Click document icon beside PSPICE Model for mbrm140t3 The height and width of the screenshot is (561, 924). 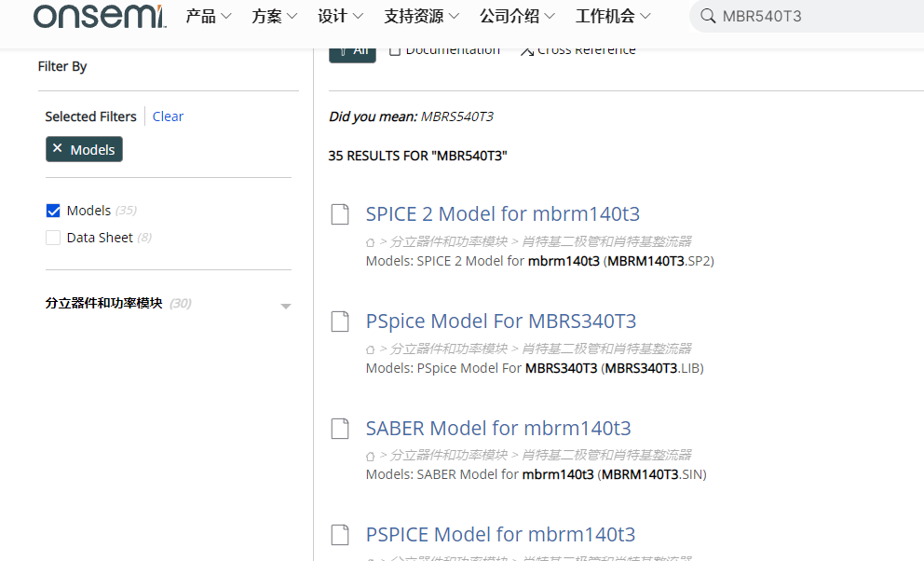click(340, 535)
